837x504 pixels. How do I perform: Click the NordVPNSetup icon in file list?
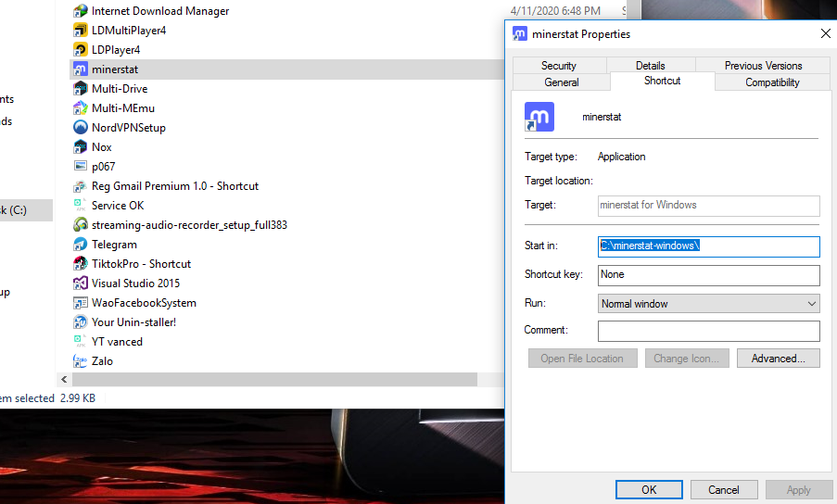pyautogui.click(x=81, y=128)
